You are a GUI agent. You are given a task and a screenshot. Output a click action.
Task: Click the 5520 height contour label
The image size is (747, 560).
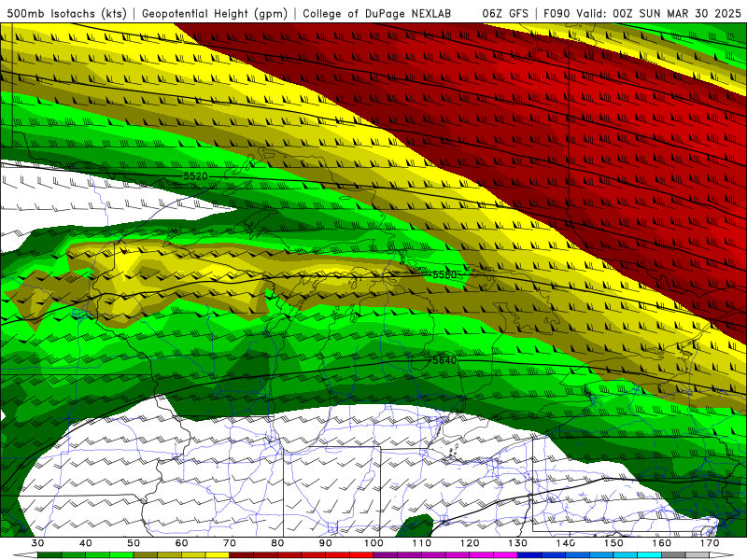[196, 176]
